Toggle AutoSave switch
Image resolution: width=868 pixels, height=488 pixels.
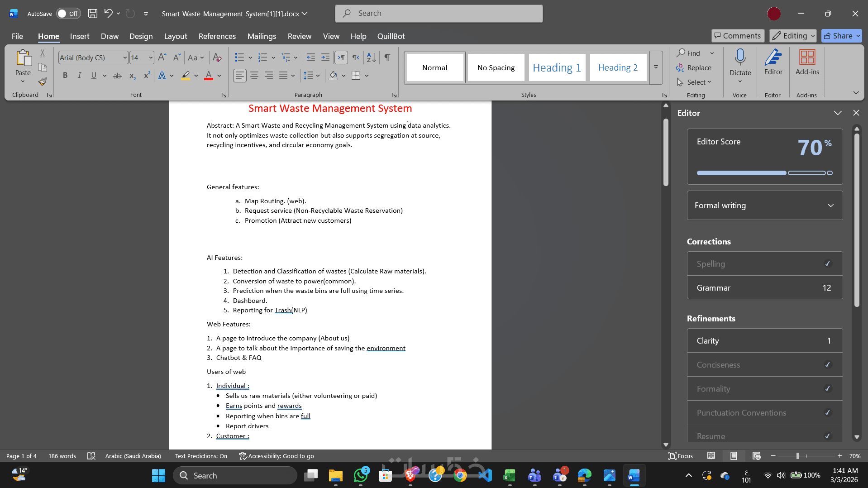click(x=68, y=14)
